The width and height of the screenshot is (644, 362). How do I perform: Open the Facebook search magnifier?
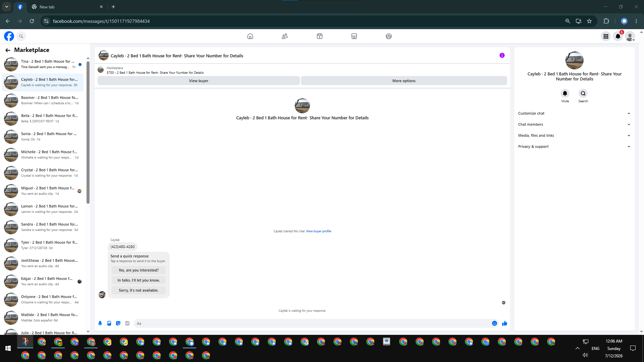[x=21, y=36]
